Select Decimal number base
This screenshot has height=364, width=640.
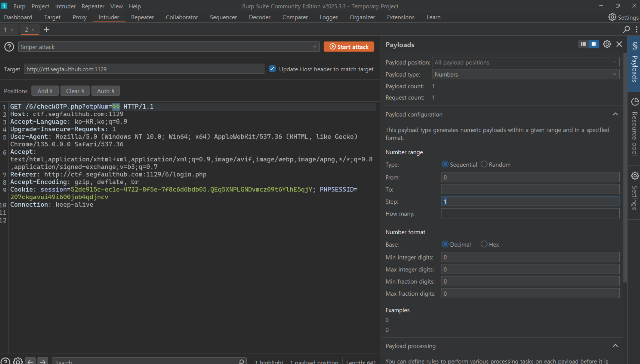(x=445, y=244)
